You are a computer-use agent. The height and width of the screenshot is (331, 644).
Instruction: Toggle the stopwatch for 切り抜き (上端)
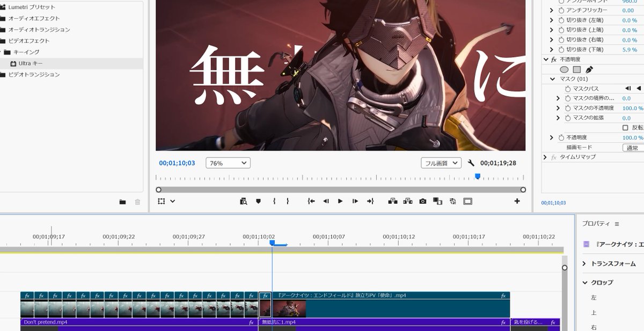coord(562,30)
